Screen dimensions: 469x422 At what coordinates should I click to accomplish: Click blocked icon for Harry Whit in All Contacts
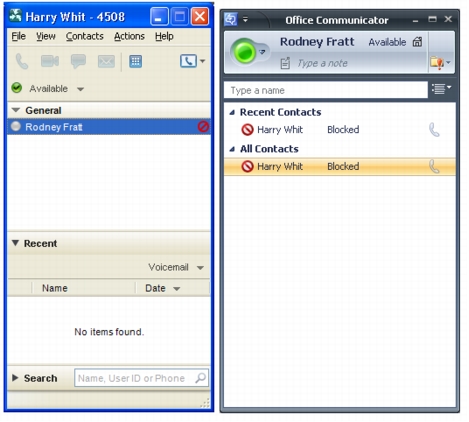pos(247,166)
